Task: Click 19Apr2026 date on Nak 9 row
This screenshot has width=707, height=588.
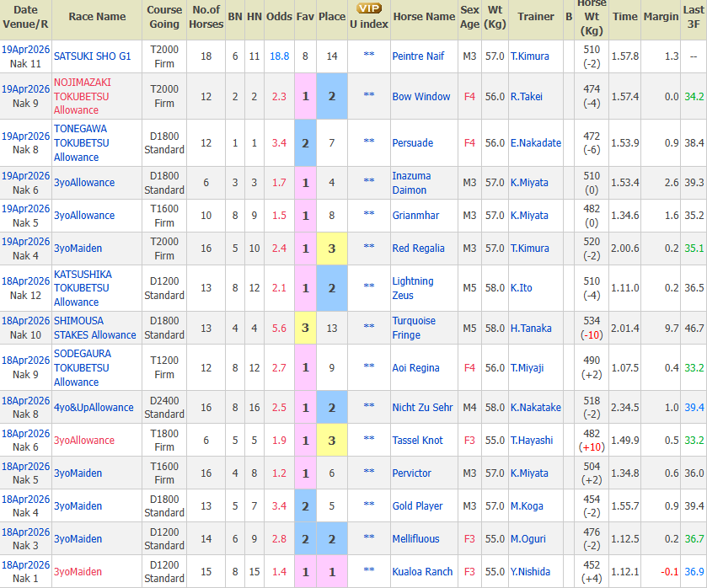Action: [25, 89]
